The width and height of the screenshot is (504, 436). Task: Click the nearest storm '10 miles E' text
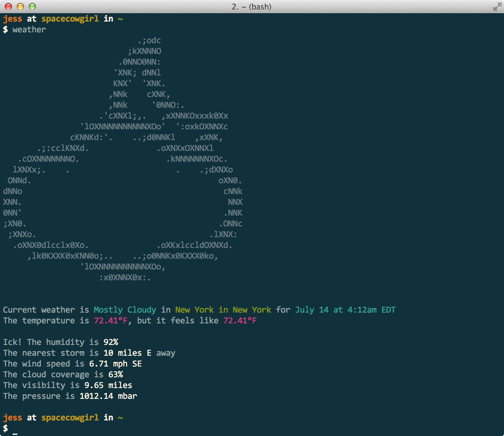(x=127, y=353)
